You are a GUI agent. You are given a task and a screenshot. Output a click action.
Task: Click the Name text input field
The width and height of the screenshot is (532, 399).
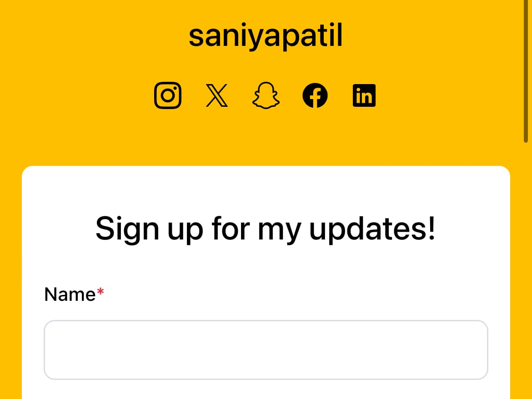[266, 350]
